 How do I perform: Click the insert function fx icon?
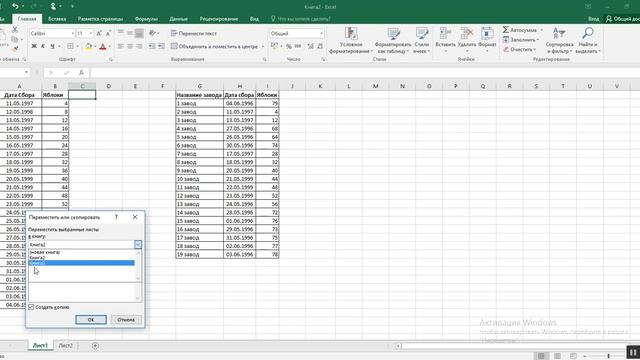[81, 73]
